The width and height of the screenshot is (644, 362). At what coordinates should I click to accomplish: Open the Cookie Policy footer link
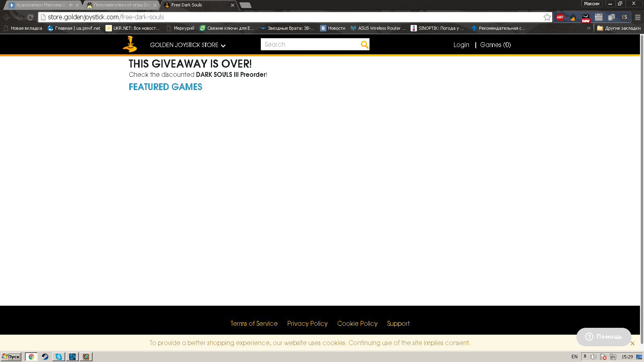coord(357,323)
